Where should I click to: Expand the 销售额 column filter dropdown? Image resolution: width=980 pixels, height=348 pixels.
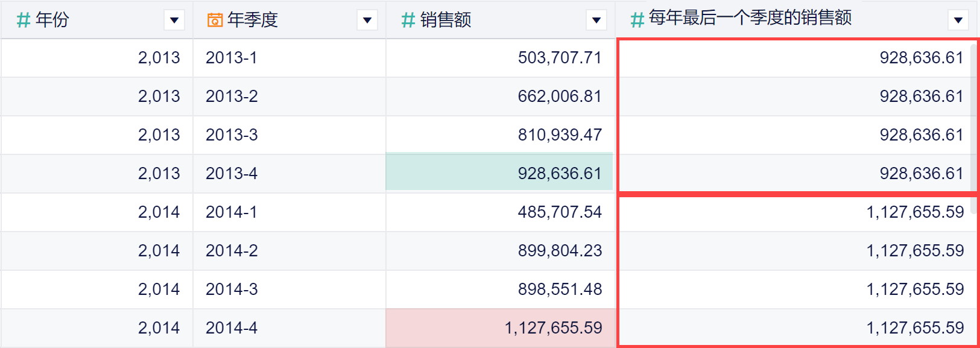(x=596, y=21)
